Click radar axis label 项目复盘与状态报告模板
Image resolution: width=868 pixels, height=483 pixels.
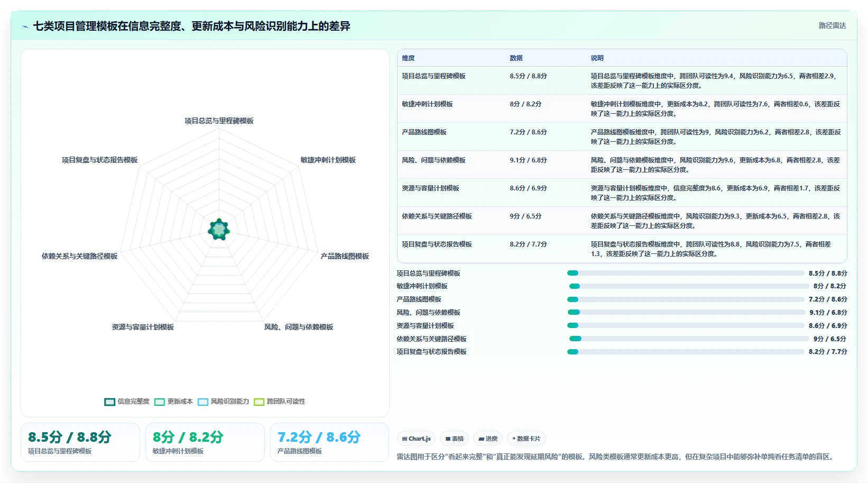100,160
